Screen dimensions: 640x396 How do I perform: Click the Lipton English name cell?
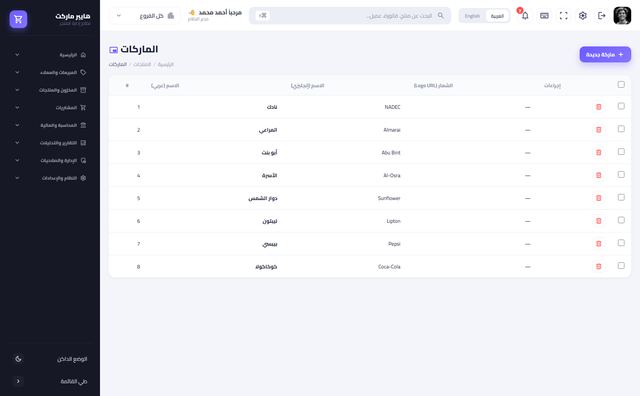tap(393, 221)
